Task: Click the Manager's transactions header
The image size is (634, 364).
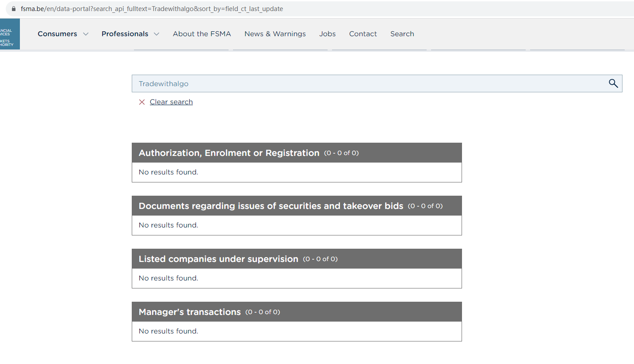Action: [x=190, y=312]
